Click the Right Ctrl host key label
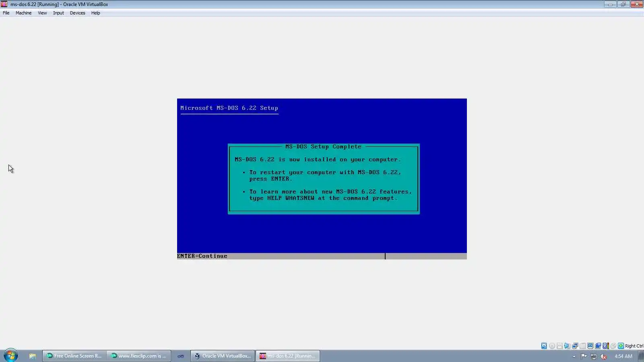 coord(634,346)
